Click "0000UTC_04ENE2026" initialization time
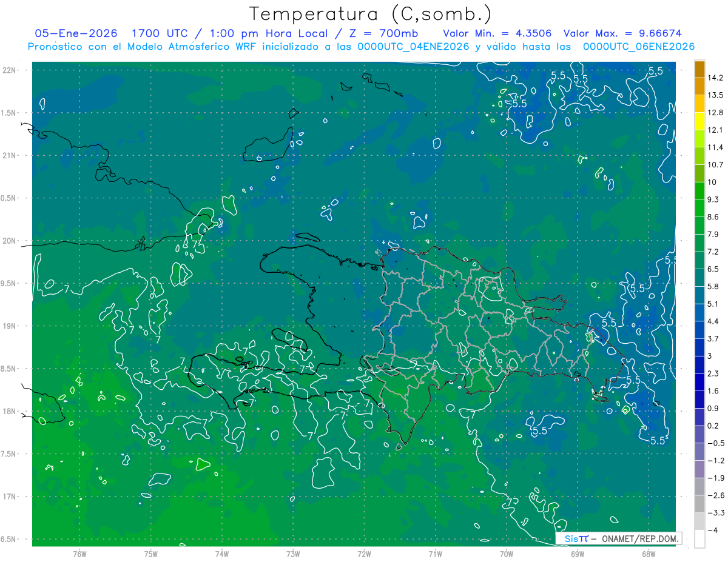 [x=413, y=47]
